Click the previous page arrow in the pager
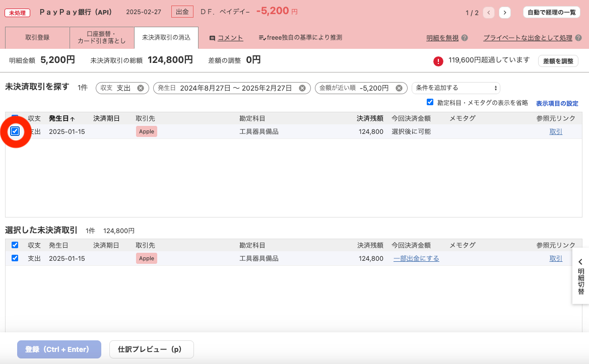 [x=488, y=13]
